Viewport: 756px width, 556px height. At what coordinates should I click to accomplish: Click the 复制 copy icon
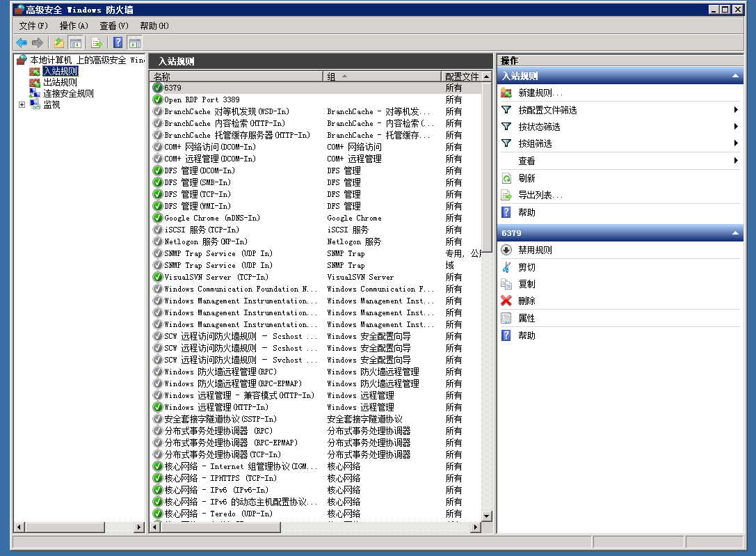pyautogui.click(x=506, y=284)
